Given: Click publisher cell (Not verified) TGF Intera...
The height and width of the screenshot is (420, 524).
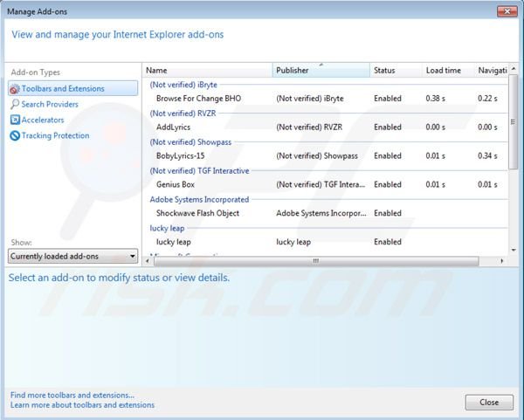Looking at the screenshot, I should (321, 185).
